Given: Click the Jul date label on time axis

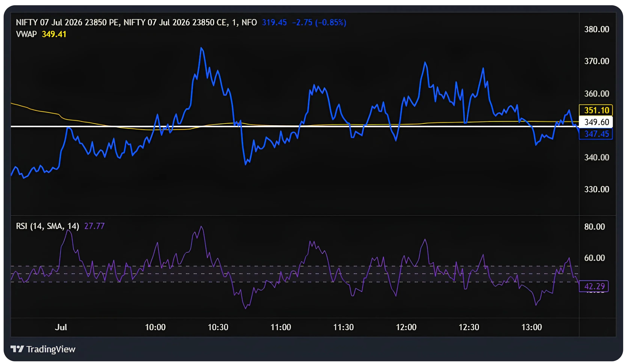Looking at the screenshot, I should coord(61,327).
